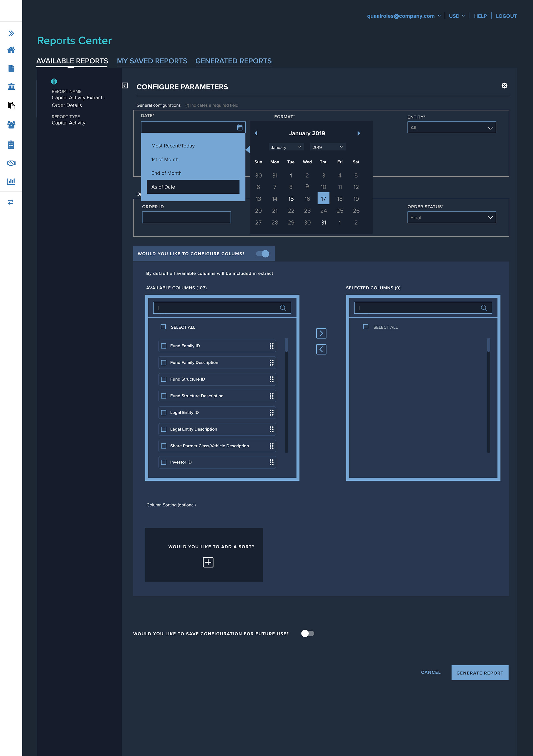This screenshot has height=756, width=533.
Task: Pick January 24 in calendar
Action: [323, 210]
